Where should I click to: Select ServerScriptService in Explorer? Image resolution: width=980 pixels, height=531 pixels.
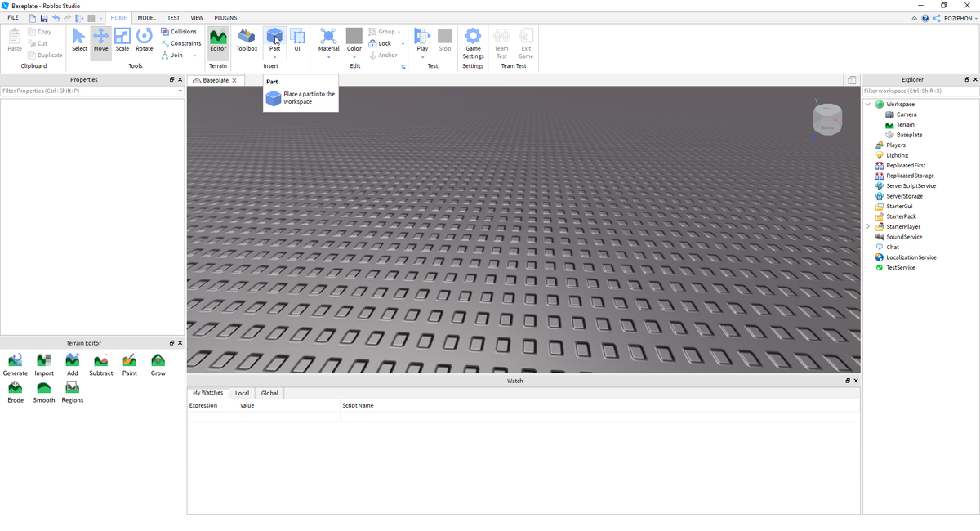pos(911,186)
